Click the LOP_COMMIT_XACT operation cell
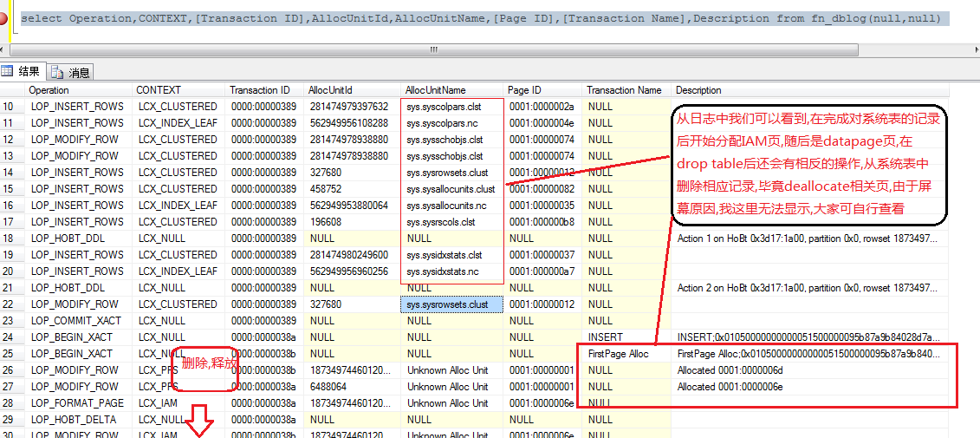Viewport: 980px width, 438px height. pyautogui.click(x=76, y=320)
